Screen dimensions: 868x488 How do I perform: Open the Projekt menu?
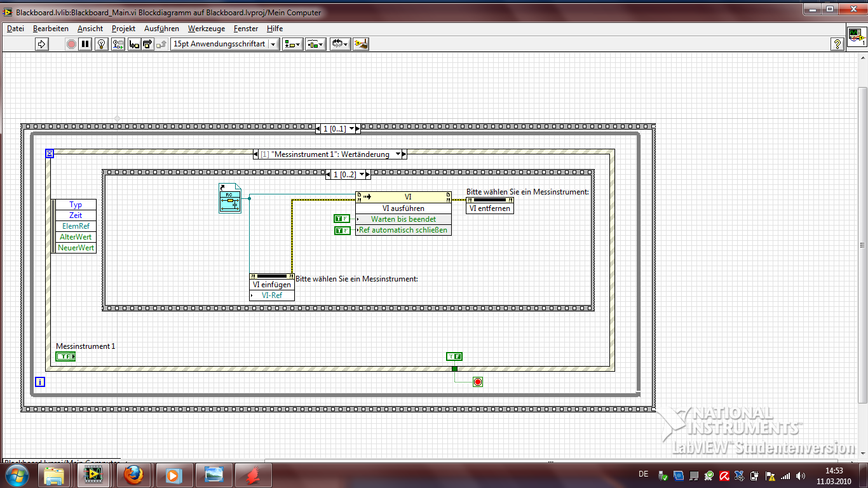124,29
